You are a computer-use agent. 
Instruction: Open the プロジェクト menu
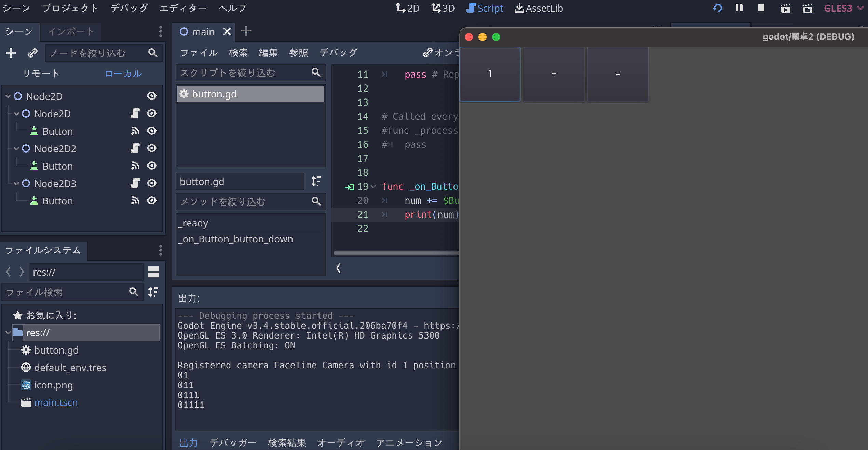[x=70, y=8]
